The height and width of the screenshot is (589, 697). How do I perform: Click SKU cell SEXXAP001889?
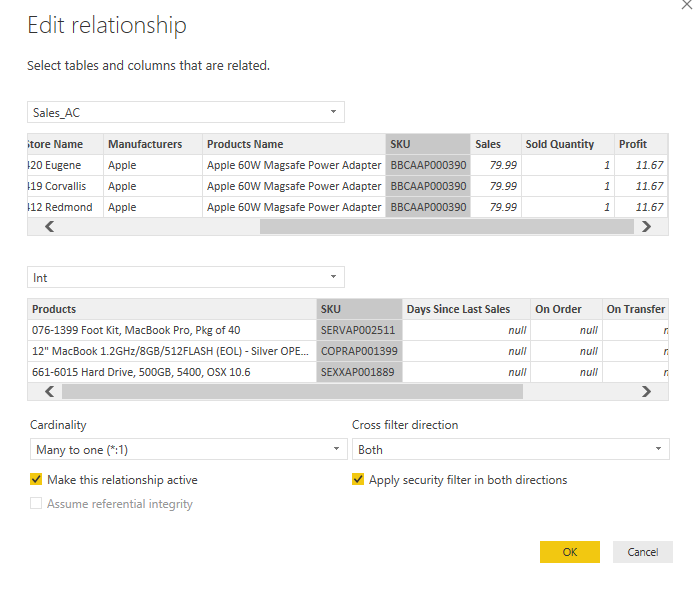[x=359, y=372]
